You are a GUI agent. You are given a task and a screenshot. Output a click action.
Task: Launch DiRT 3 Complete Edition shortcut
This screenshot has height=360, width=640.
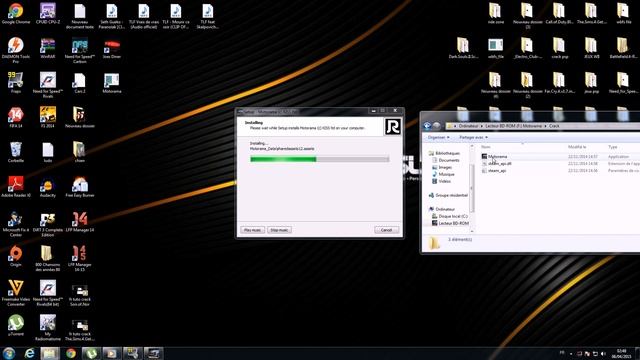click(x=48, y=224)
